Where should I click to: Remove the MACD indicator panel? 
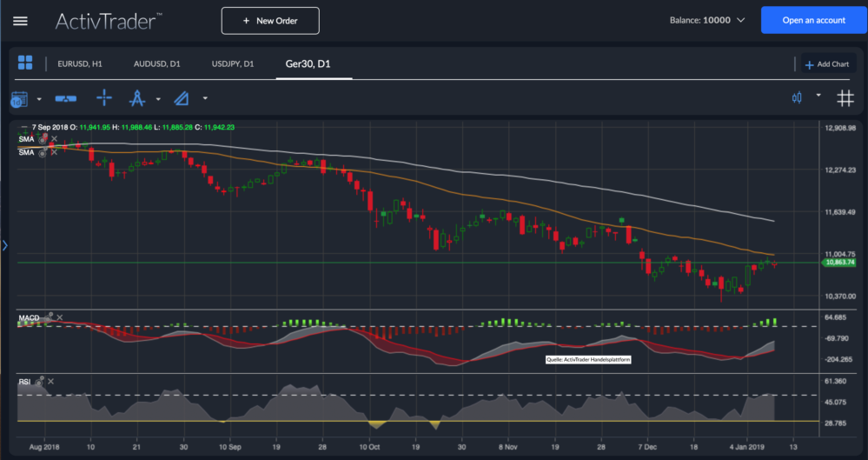tap(60, 317)
